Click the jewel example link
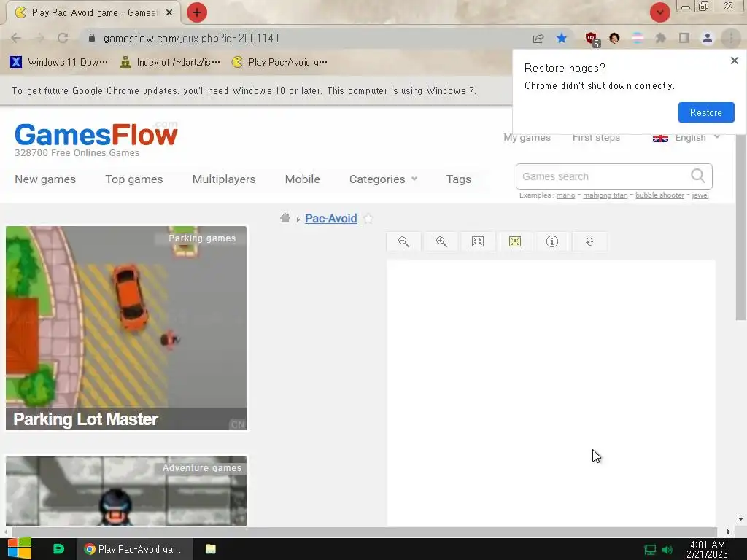Screen dimensions: 747x560 [x=700, y=195]
